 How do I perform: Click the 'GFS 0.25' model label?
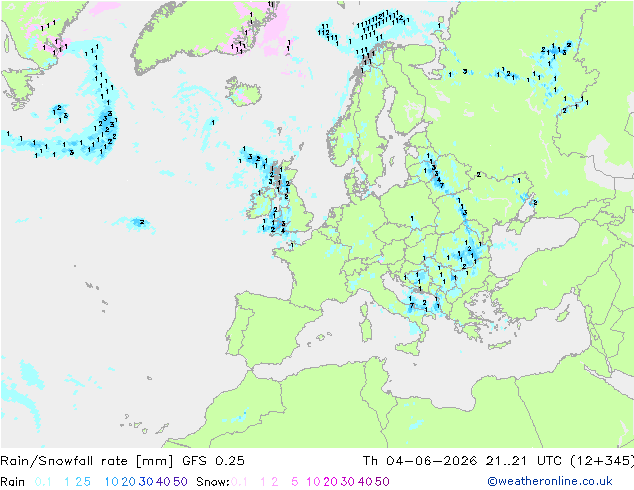[x=213, y=461]
